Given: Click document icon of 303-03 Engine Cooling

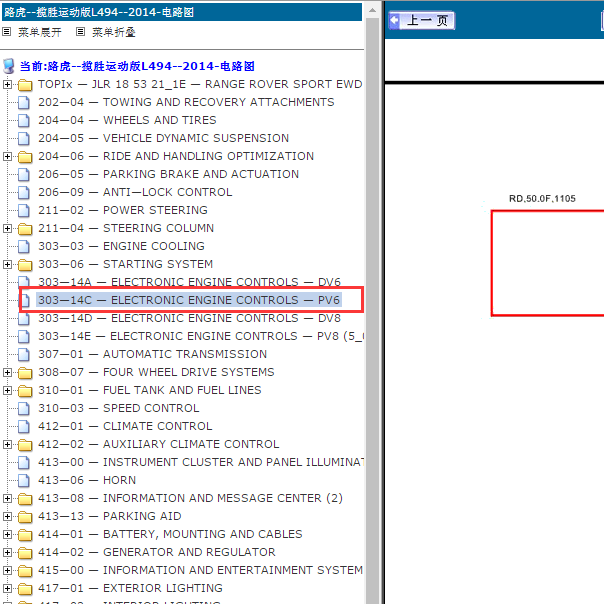Looking at the screenshot, I should coord(24,247).
